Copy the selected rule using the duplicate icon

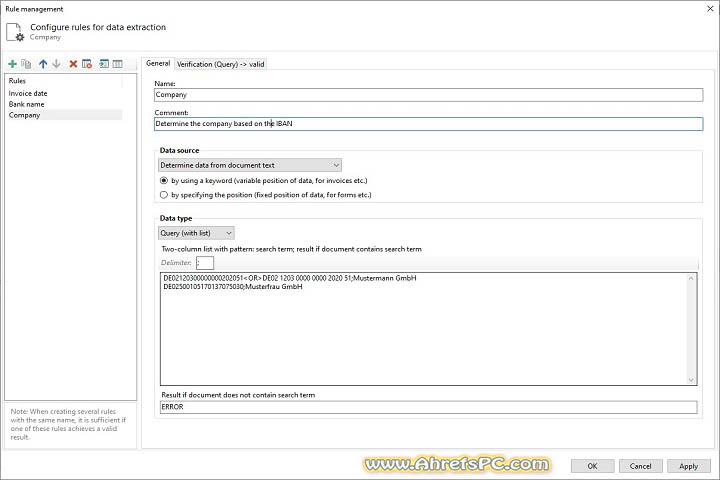(x=27, y=64)
